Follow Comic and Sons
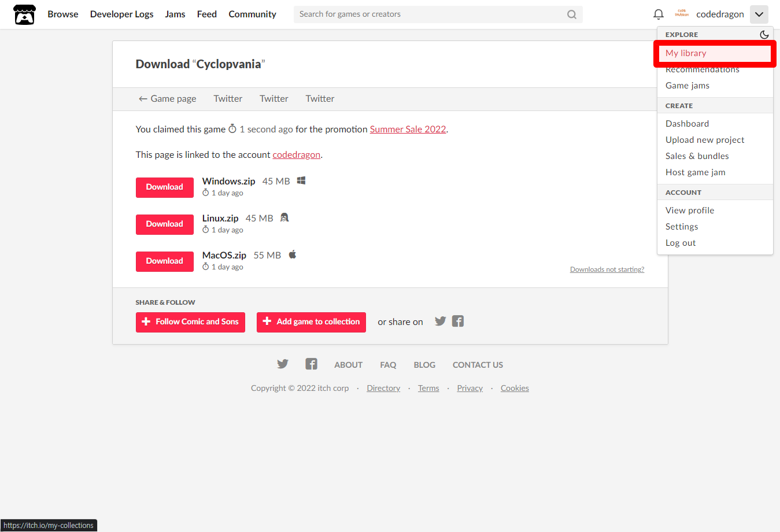Screen dimensions: 780x532 (x=190, y=322)
